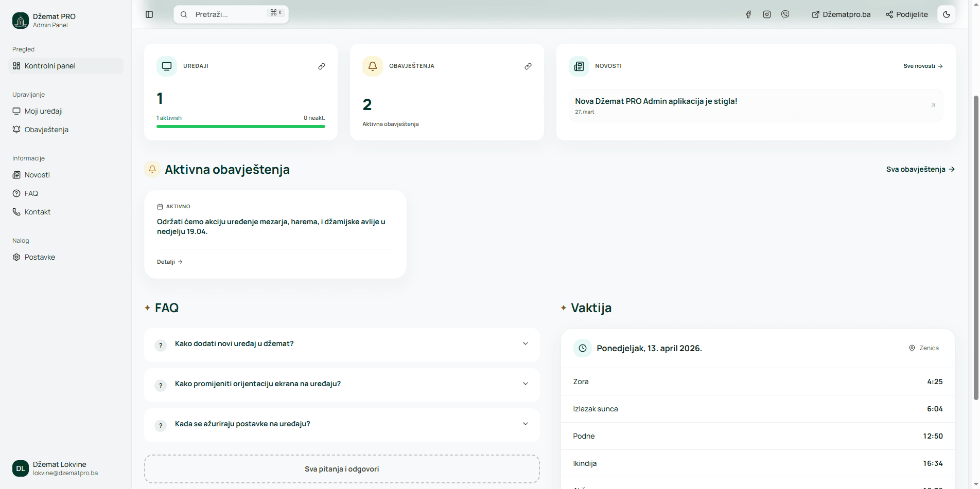Click the link icon on the OBAVJEŠTENJA card
The image size is (980, 489).
[528, 66]
